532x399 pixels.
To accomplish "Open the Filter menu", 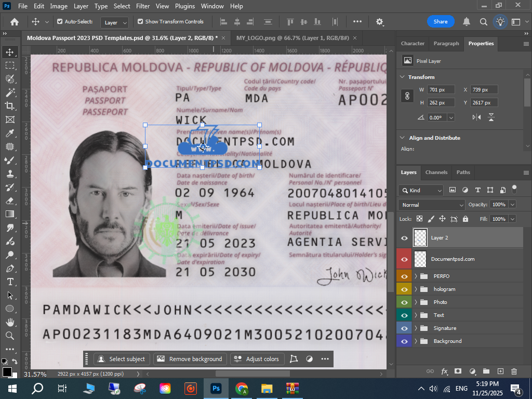I will (142, 6).
